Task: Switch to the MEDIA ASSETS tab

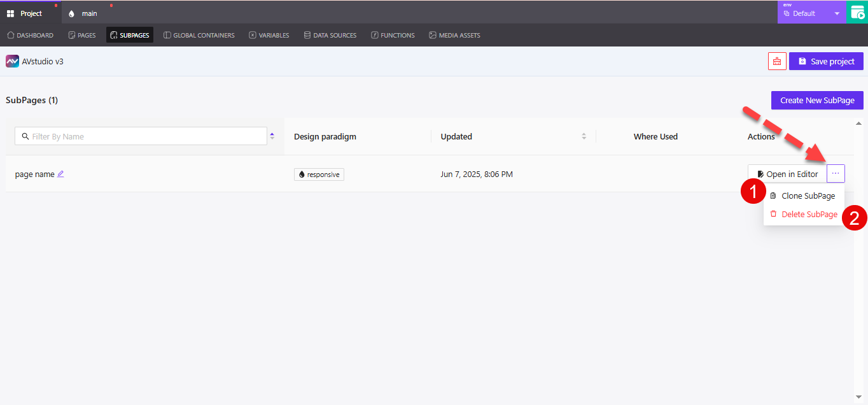Action: tap(454, 35)
